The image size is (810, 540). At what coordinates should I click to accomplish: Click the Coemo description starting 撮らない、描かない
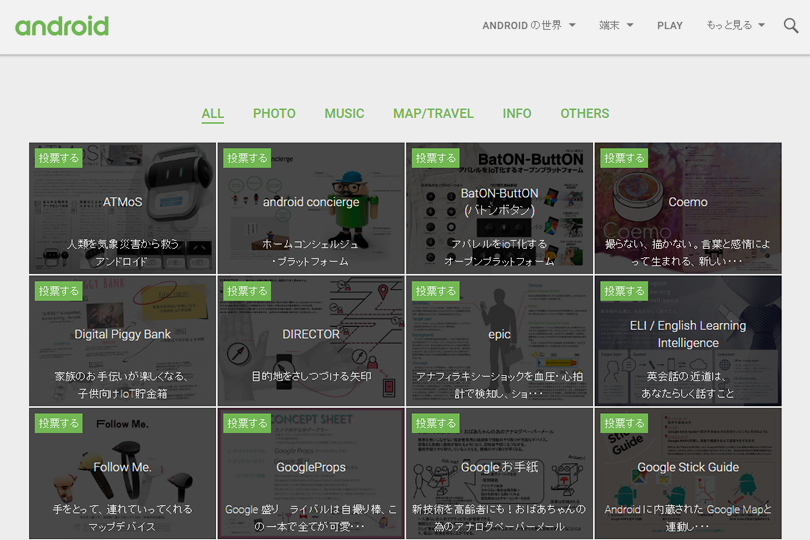click(x=688, y=253)
